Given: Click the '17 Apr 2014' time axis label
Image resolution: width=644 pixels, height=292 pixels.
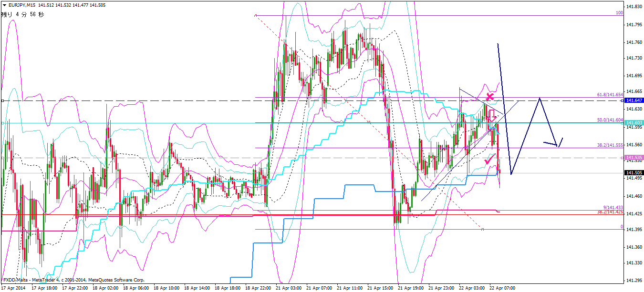Looking at the screenshot, I should (14, 288).
